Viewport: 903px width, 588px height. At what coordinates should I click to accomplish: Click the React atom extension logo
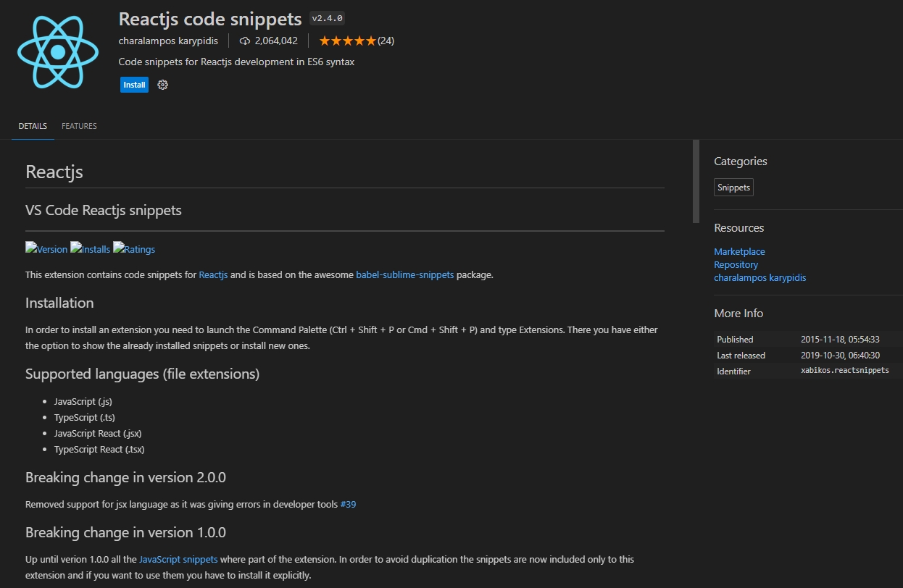[x=58, y=51]
